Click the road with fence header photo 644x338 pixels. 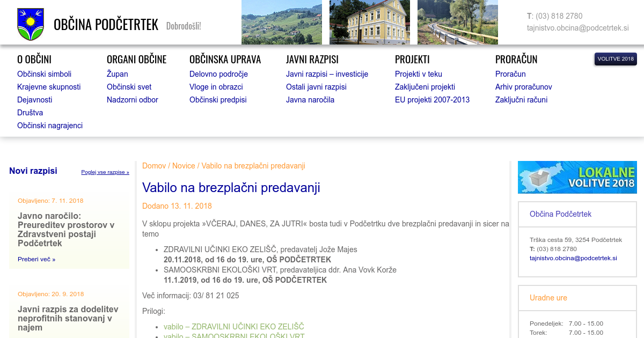(457, 22)
